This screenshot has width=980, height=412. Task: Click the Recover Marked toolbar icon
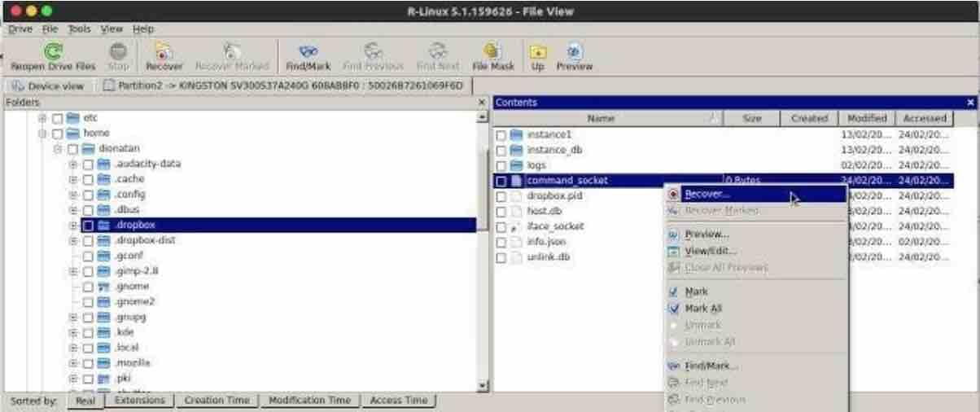[231, 52]
